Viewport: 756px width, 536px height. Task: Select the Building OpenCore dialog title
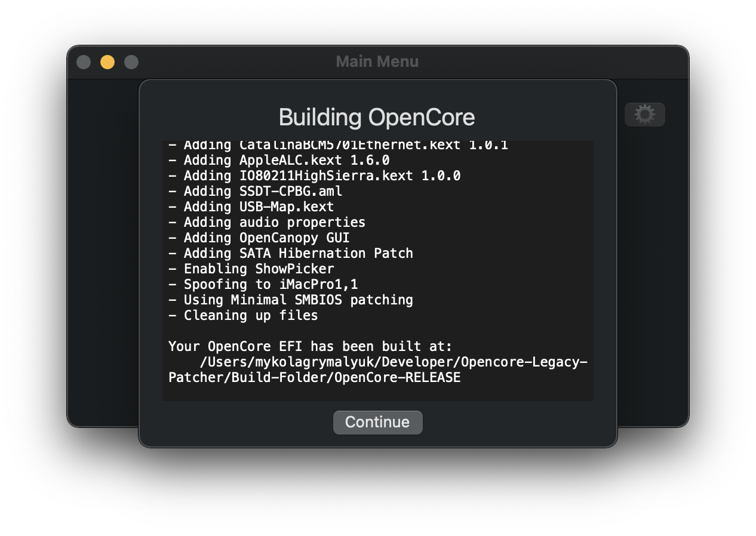click(x=377, y=117)
